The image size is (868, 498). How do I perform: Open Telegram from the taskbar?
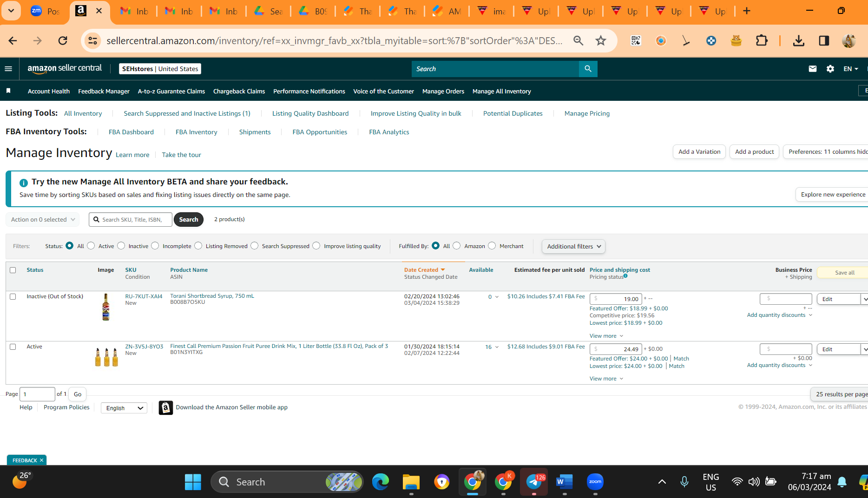pos(534,482)
